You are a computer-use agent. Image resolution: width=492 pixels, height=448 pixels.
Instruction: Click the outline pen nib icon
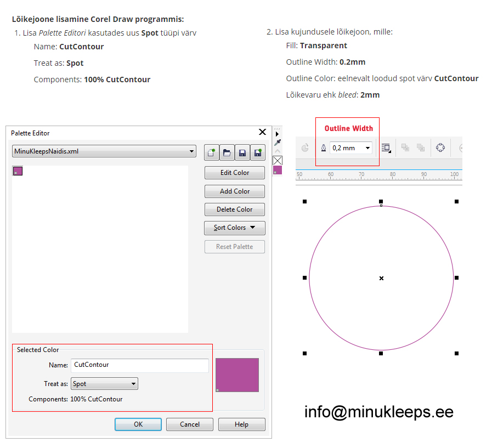point(323,148)
